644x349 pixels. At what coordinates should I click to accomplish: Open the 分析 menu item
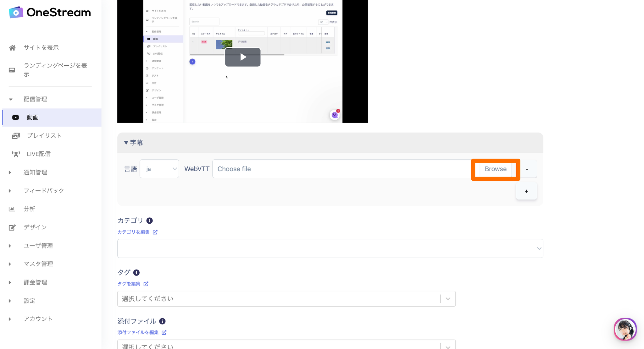coord(29,209)
